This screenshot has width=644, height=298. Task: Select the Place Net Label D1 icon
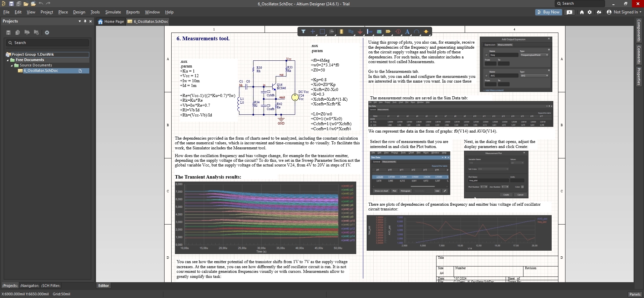click(388, 32)
